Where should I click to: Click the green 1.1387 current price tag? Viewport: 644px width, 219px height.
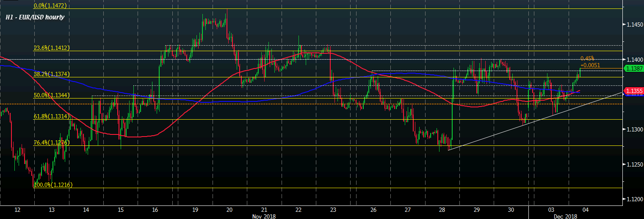click(634, 68)
